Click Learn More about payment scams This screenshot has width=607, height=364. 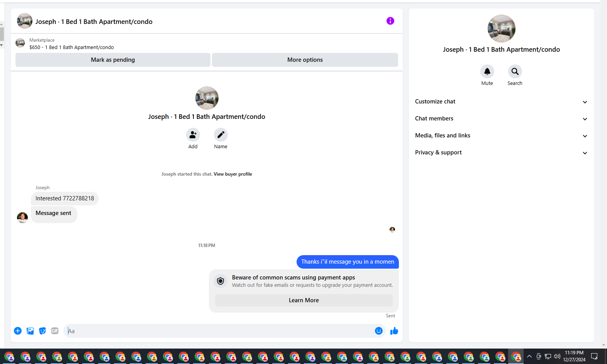pyautogui.click(x=304, y=300)
